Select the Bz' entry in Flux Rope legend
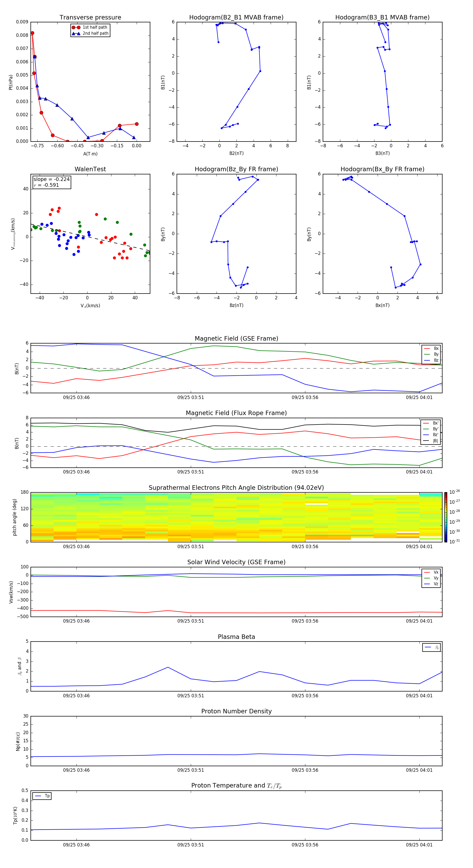Screen dimensions: 473x868 (431, 435)
